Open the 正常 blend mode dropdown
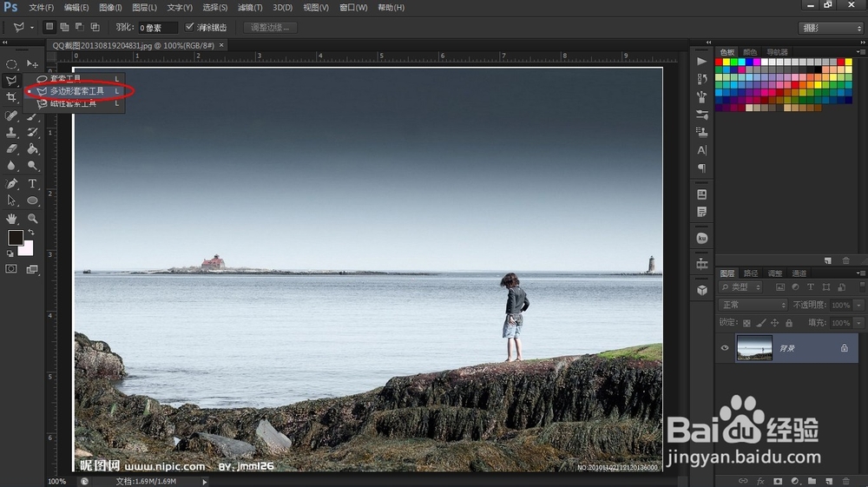 (x=753, y=305)
